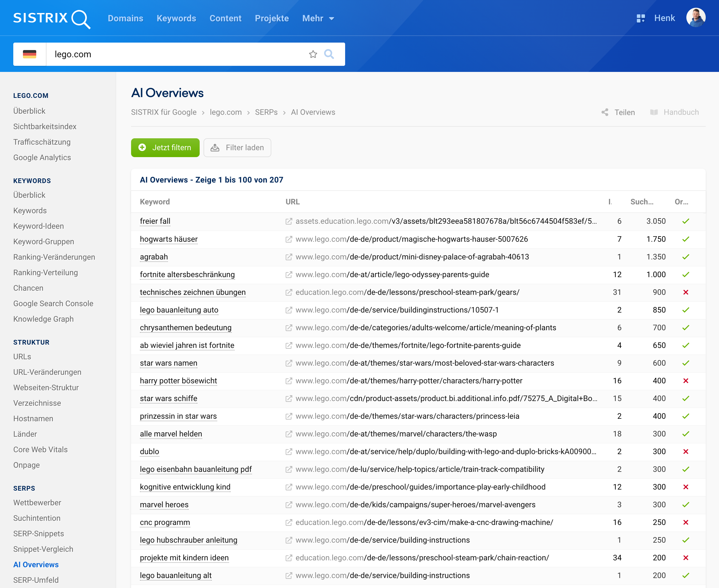Open the Projekte top navigation menu

tap(272, 18)
